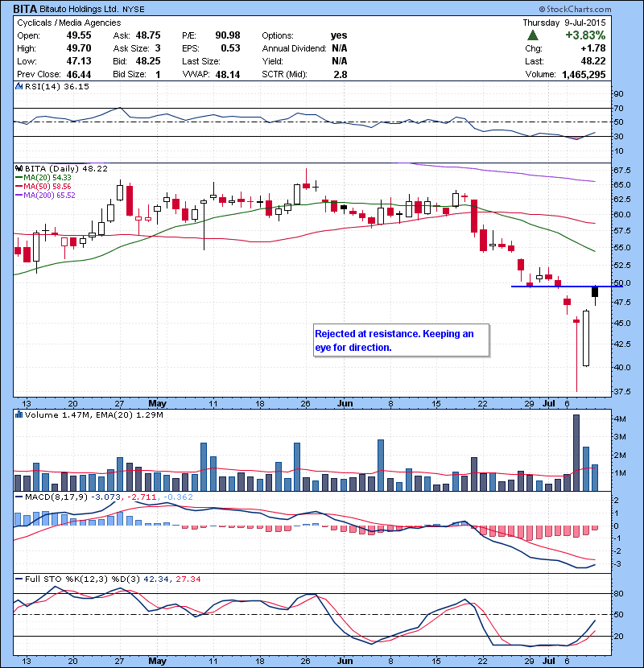Click the green up-arrow change indicator
The image size is (644, 668).
531,35
